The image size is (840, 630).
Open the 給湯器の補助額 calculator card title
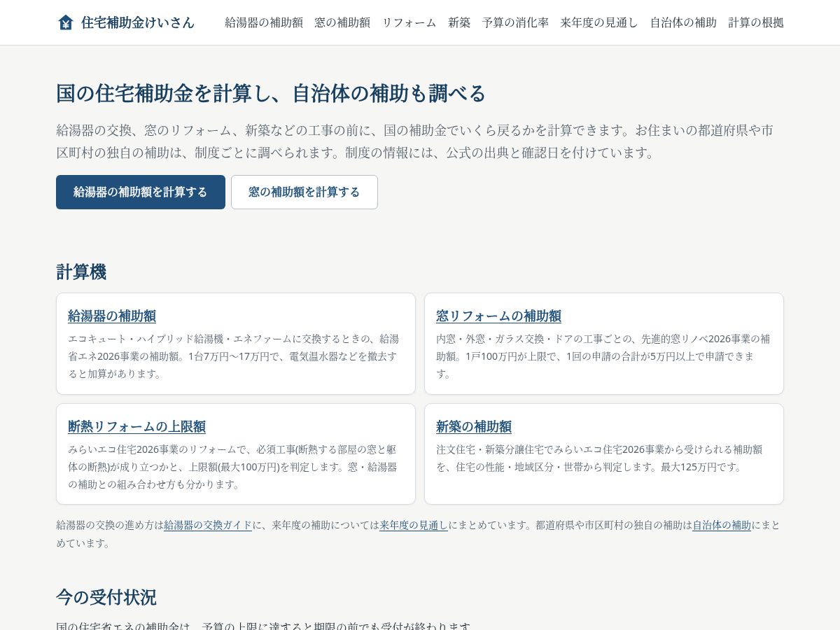click(x=112, y=316)
